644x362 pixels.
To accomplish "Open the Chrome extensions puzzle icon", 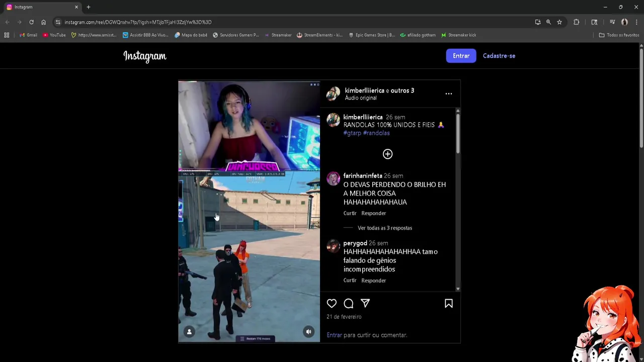I will 577,22.
